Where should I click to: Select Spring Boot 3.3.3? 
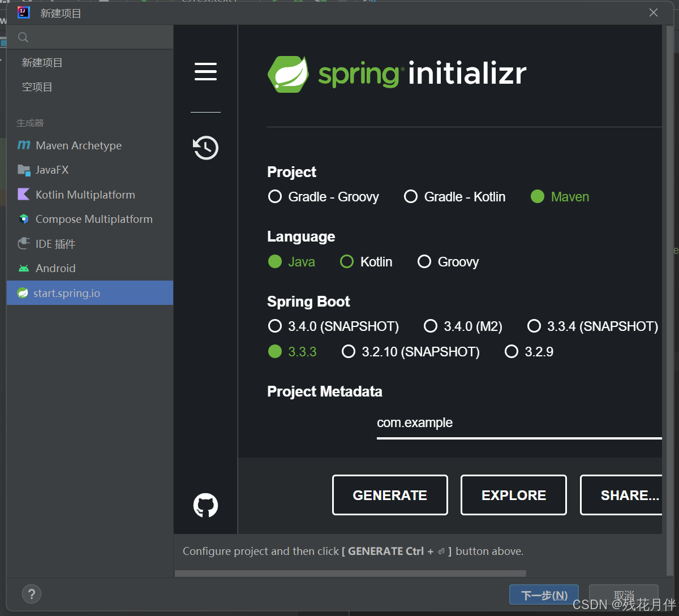click(x=292, y=352)
